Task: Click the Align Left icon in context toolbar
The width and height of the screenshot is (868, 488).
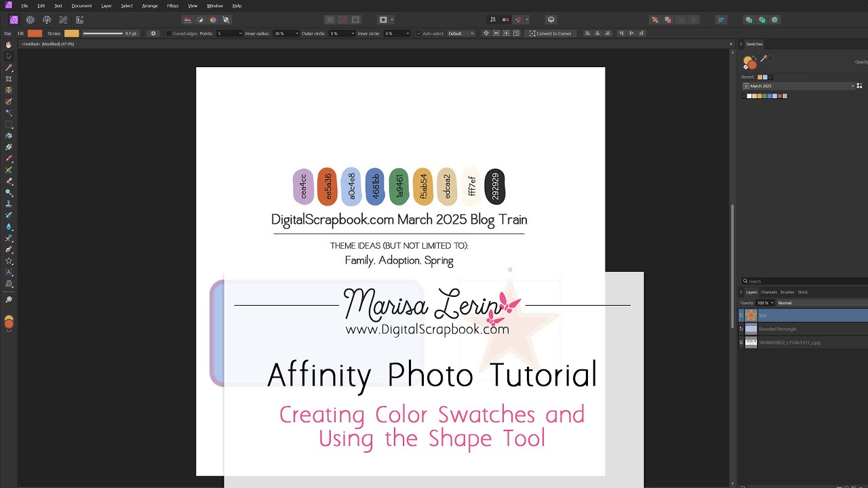Action: [587, 33]
